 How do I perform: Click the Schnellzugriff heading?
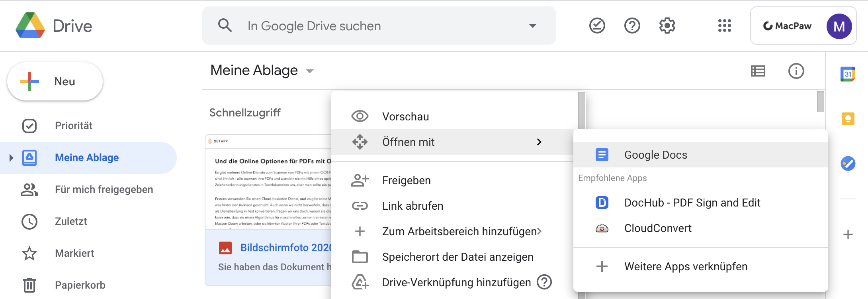pos(245,113)
